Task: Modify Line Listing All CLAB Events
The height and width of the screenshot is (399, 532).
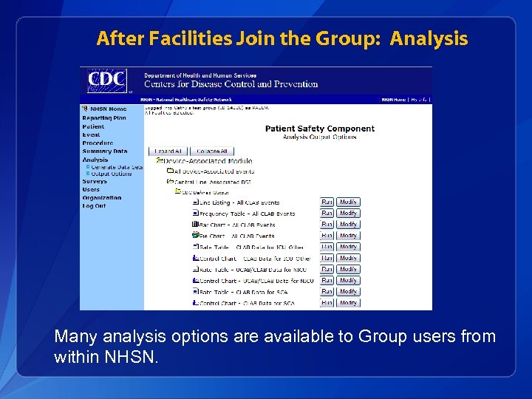Action: tap(348, 202)
